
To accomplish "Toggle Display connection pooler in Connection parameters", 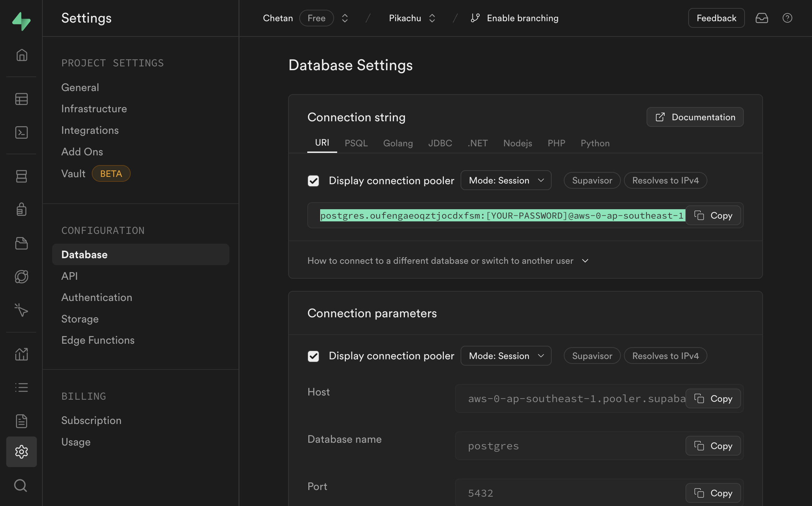I will [x=313, y=355].
